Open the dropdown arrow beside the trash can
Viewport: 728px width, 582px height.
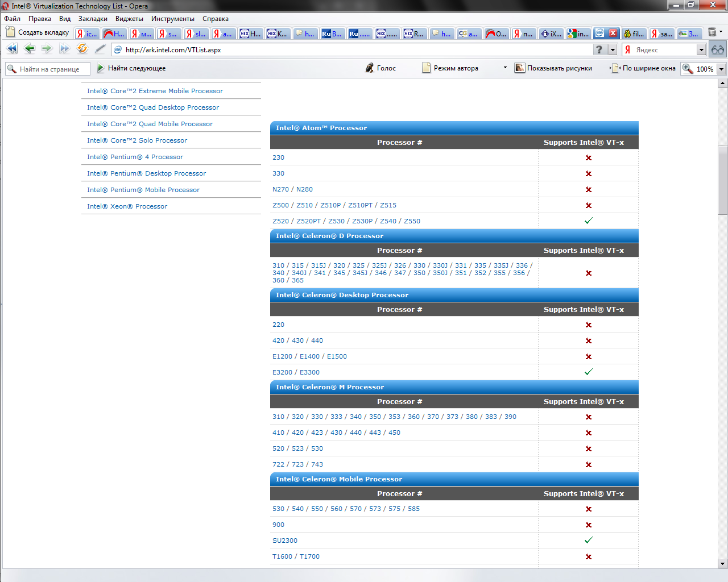[x=721, y=32]
